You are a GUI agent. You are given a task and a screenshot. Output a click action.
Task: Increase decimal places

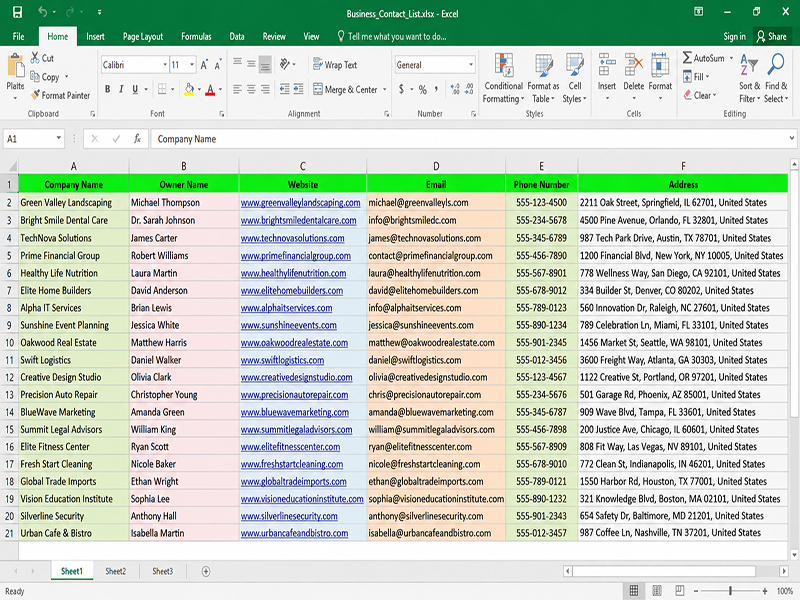point(455,89)
